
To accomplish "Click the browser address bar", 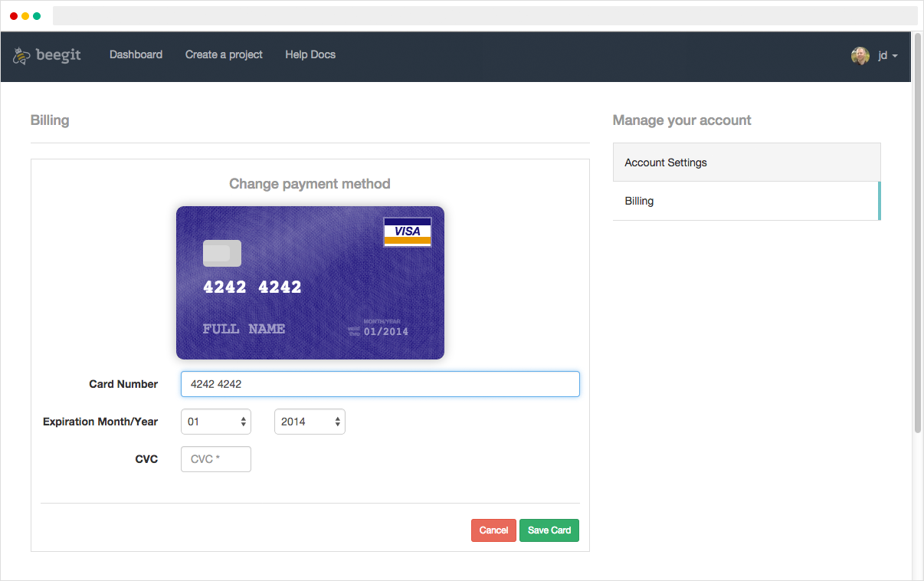I will pyautogui.click(x=485, y=15).
